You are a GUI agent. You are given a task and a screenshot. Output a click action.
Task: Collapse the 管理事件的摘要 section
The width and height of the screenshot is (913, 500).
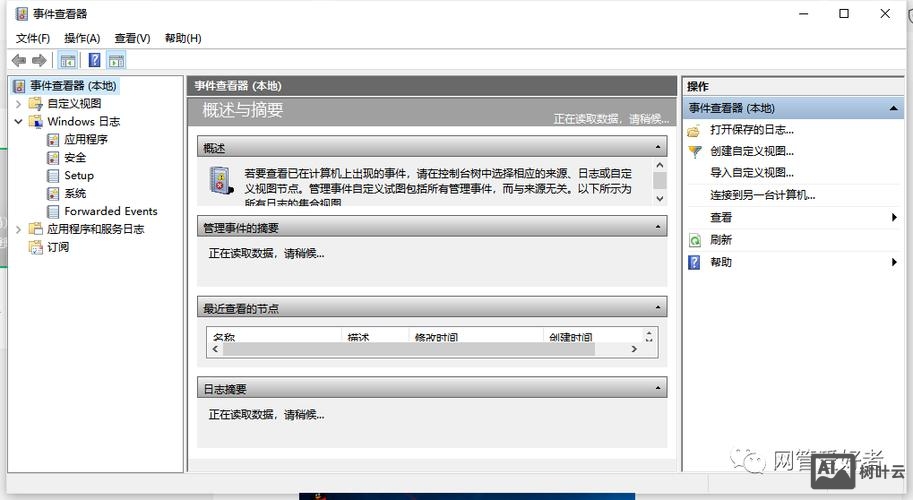[658, 227]
